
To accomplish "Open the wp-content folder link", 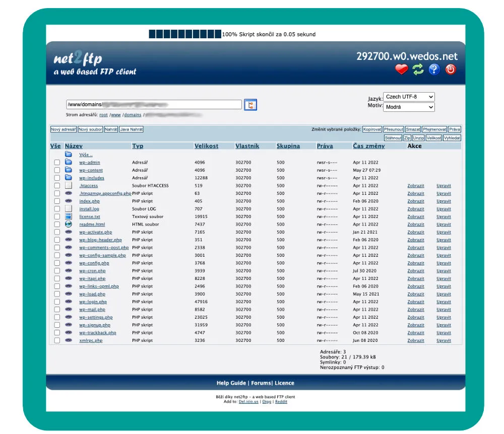I will [91, 170].
